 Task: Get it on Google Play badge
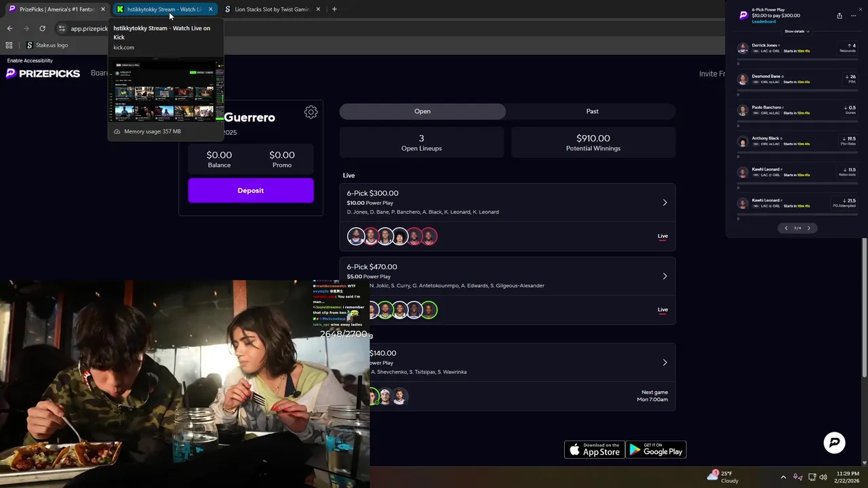click(x=656, y=449)
